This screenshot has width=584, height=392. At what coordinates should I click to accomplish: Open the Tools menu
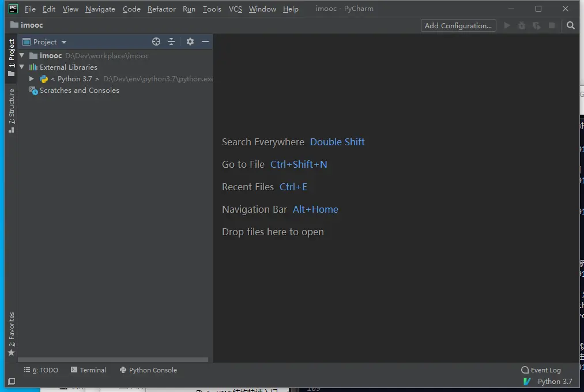(212, 9)
